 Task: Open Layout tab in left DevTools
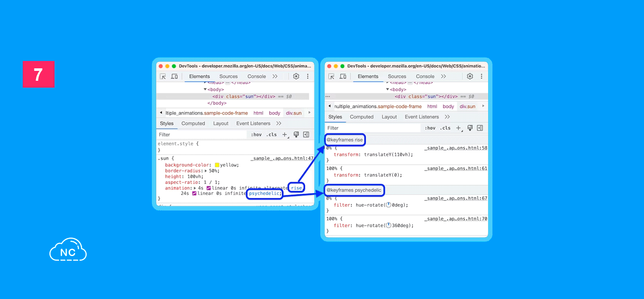pyautogui.click(x=221, y=123)
